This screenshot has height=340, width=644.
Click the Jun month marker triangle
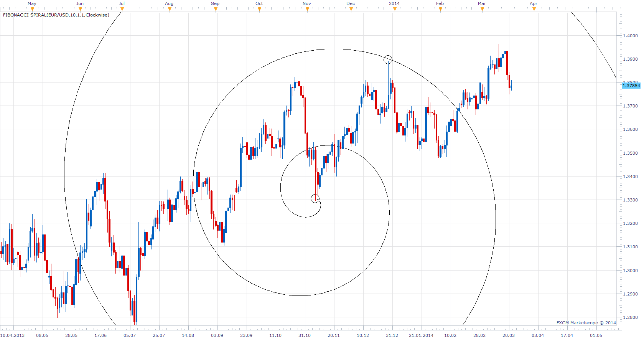coord(80,9)
